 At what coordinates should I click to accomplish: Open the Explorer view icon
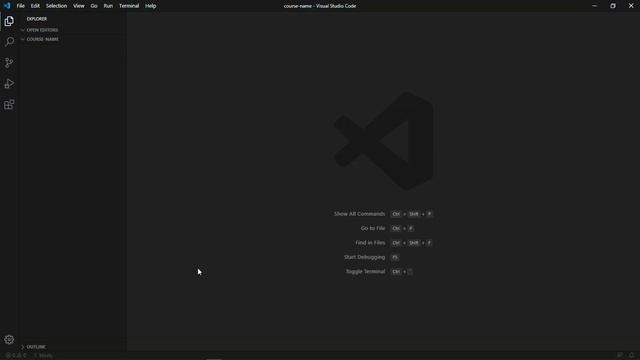tap(9, 21)
